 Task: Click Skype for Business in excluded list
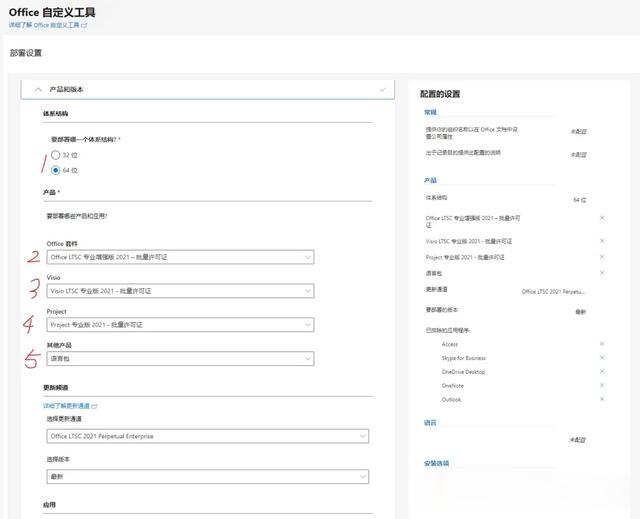click(x=464, y=358)
